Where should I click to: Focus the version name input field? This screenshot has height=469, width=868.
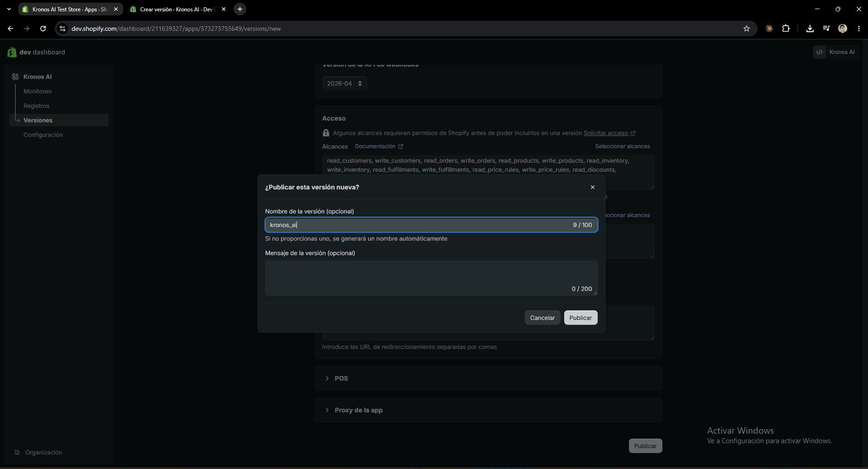tap(431, 225)
